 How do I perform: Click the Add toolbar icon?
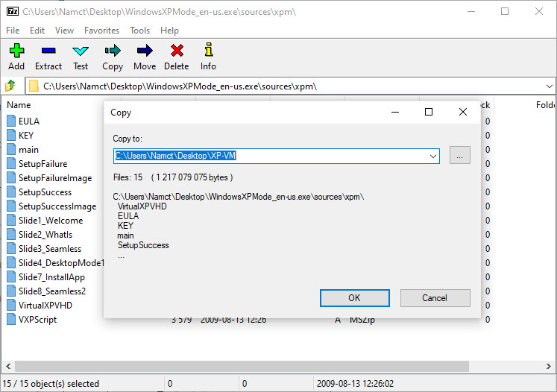tap(16, 51)
